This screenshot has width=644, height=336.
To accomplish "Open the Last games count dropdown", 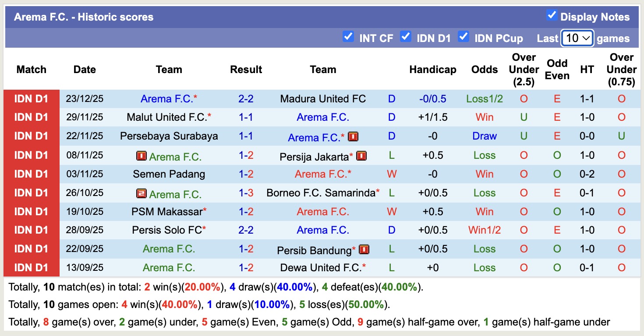I will pos(577,38).
